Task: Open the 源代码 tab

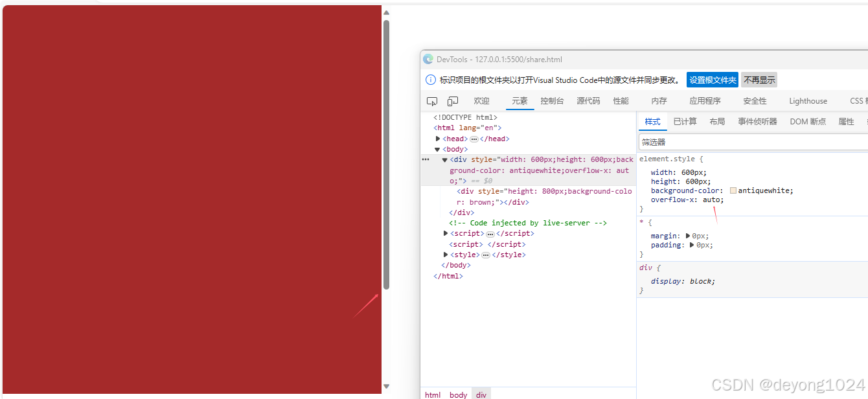Action: (x=588, y=101)
